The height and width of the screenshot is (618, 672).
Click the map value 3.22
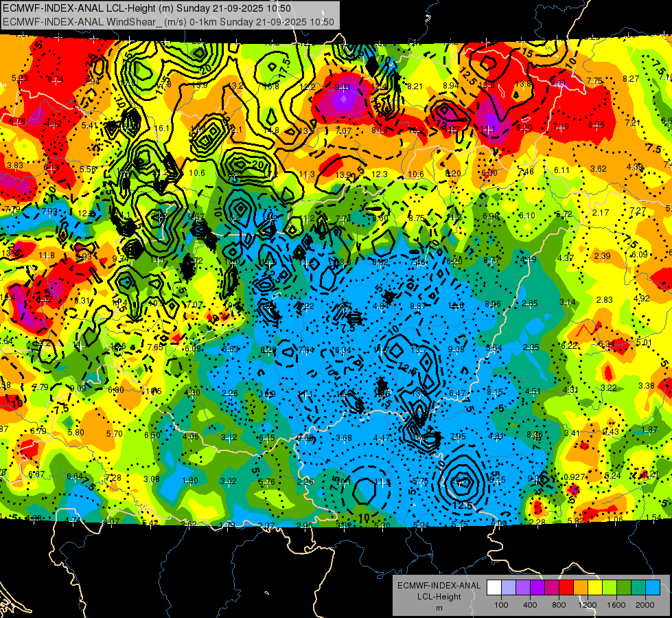pyautogui.click(x=609, y=388)
